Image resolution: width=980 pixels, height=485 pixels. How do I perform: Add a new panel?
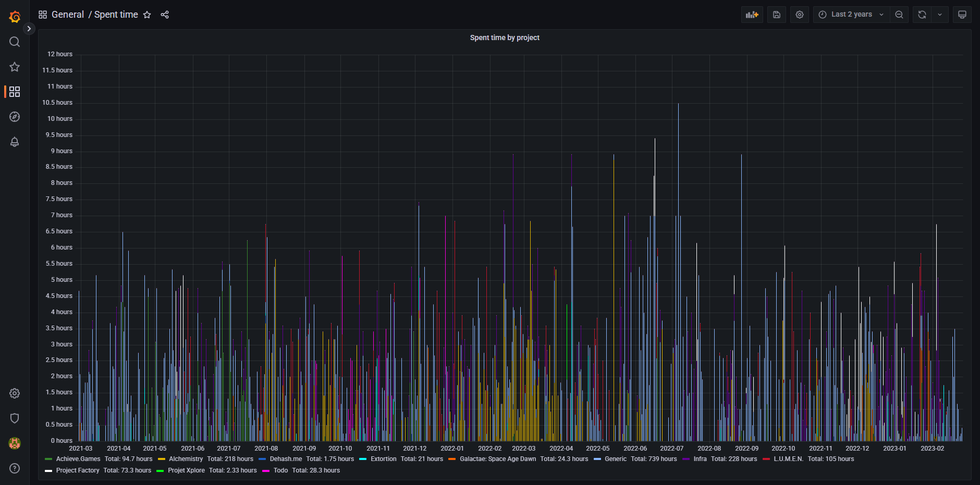752,15
